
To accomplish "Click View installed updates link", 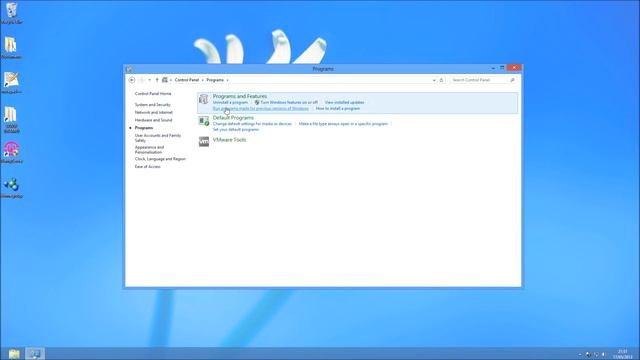I will point(344,102).
